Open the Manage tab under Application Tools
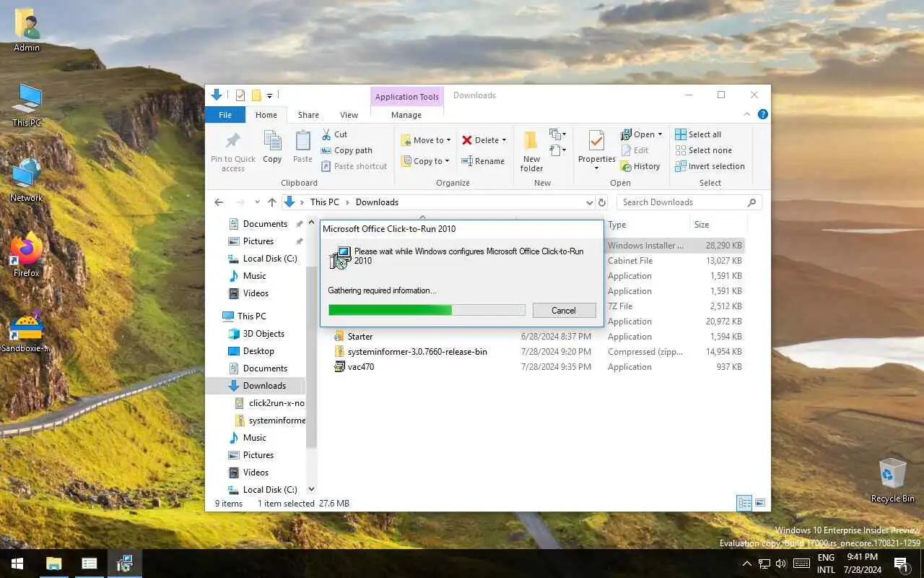The width and height of the screenshot is (924, 578). pos(406,115)
